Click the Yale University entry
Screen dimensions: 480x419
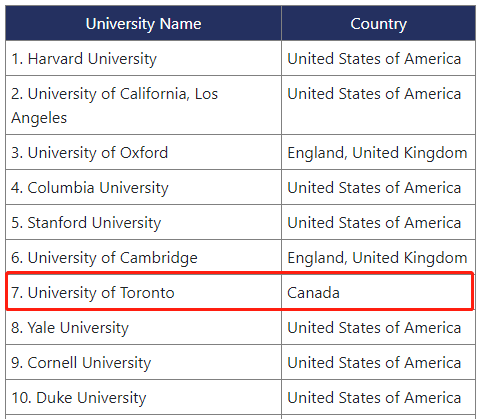pyautogui.click(x=143, y=327)
